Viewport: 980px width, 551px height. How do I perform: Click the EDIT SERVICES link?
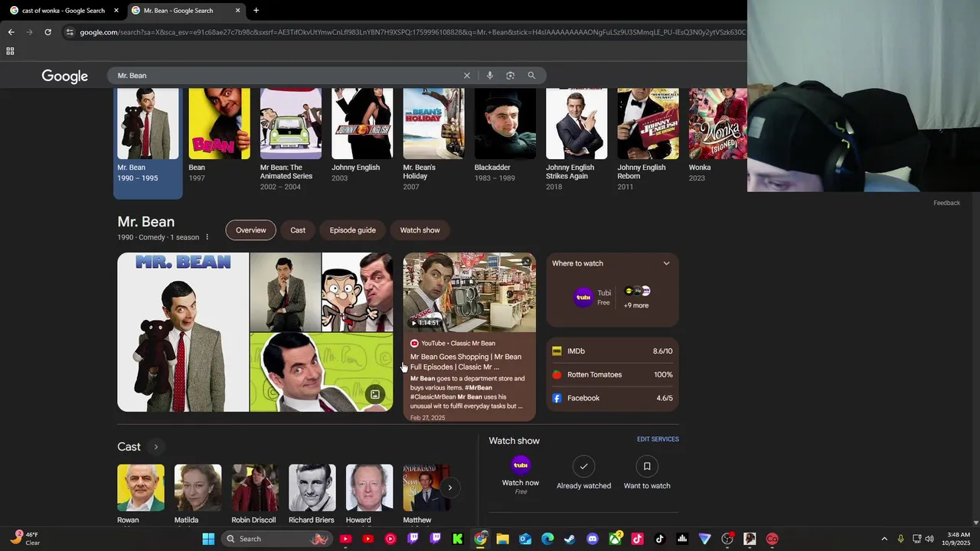658,439
